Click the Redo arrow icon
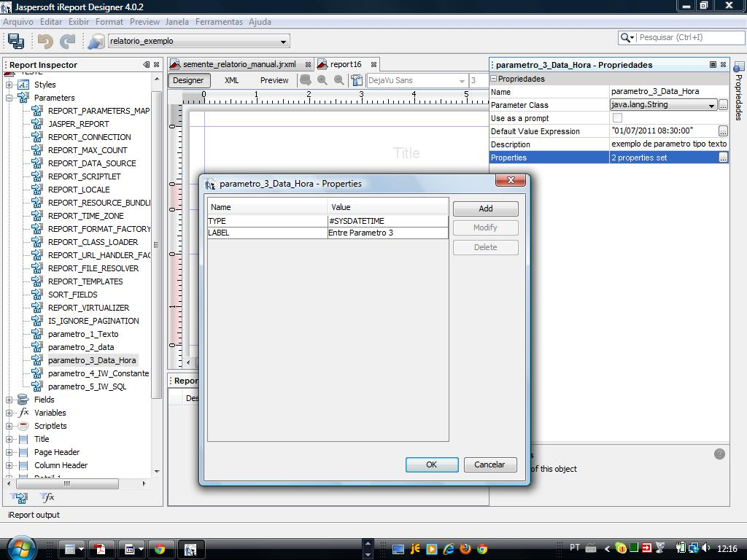This screenshot has height=560, width=747. (68, 42)
